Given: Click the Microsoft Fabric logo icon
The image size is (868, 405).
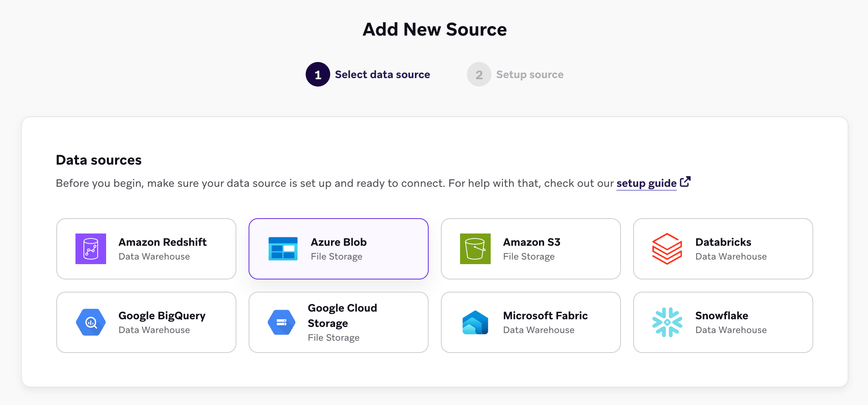Looking at the screenshot, I should click(x=475, y=322).
